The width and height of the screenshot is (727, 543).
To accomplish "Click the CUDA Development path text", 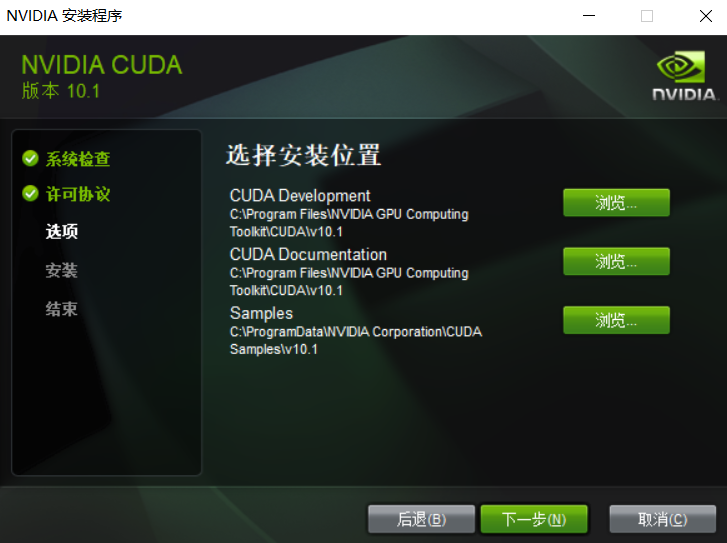I will 349,223.
